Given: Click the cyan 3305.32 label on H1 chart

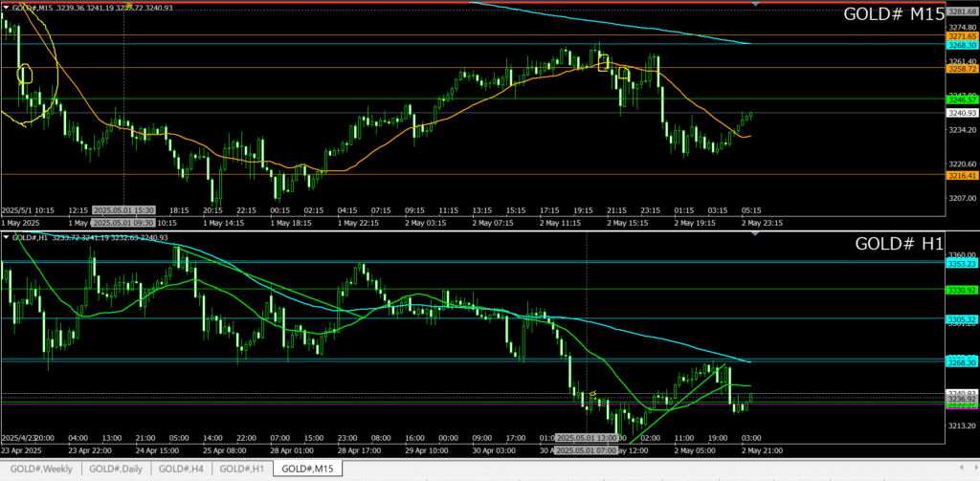Looking at the screenshot, I should click(x=960, y=319).
